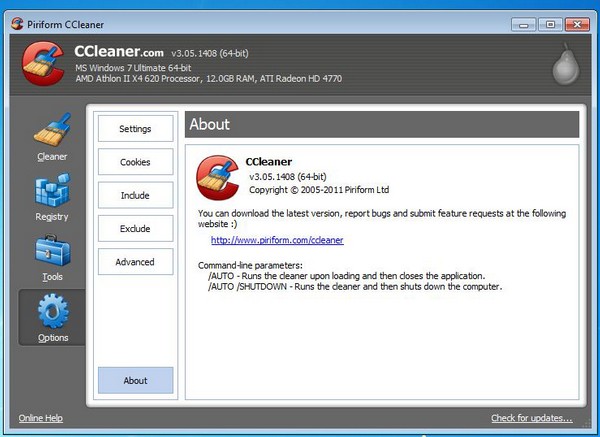This screenshot has height=437, width=600.
Task: Click the bold CCleaner name in About panel
Action: [x=269, y=161]
